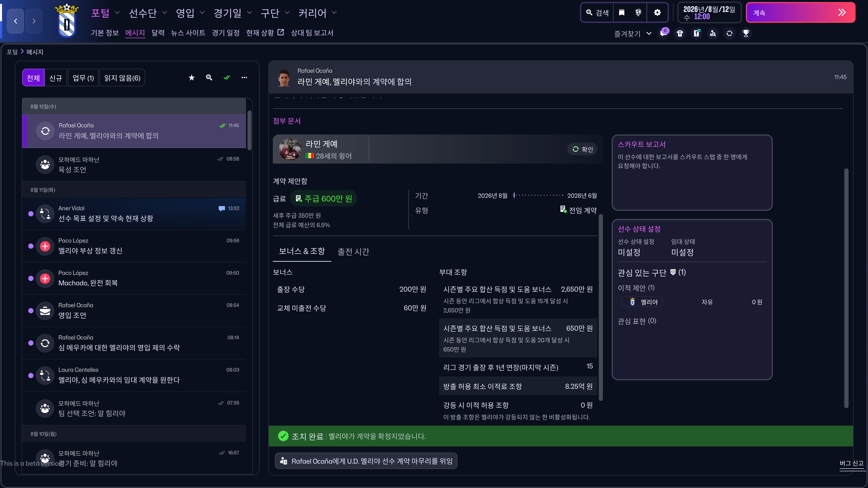Open the 달력 submenu tab
This screenshot has width=868, height=488.
(158, 33)
